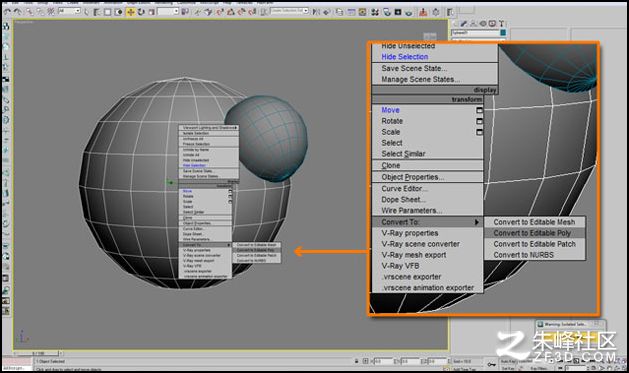Expand the Convert To: submenu arrow in enlarged menu
This screenshot has width=629, height=373.
click(477, 222)
